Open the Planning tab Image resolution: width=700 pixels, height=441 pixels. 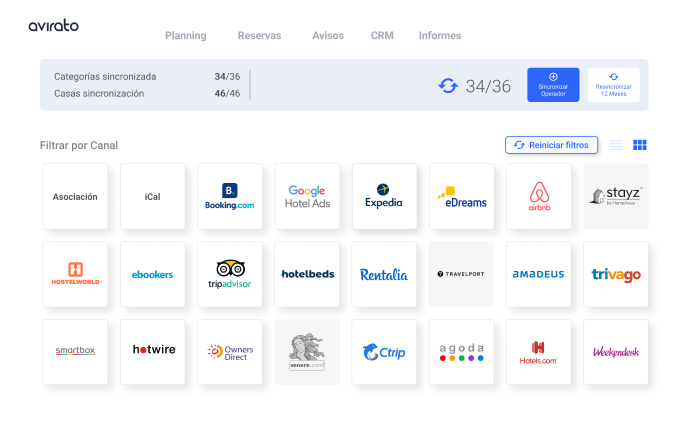(x=186, y=36)
